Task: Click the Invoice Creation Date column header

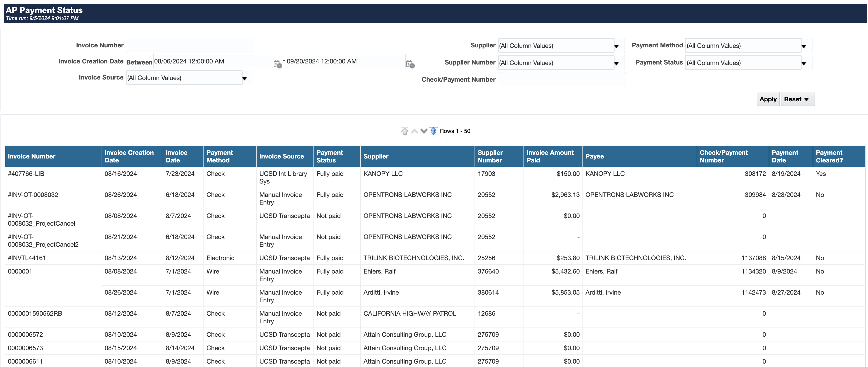Action: coord(129,156)
